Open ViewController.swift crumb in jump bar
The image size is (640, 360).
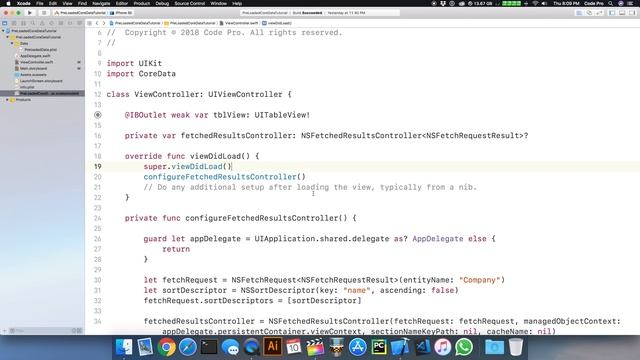(238, 23)
